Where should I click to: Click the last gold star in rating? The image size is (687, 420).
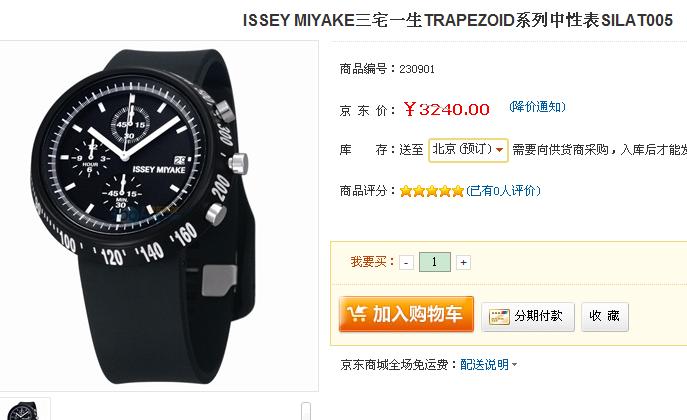[x=457, y=191]
